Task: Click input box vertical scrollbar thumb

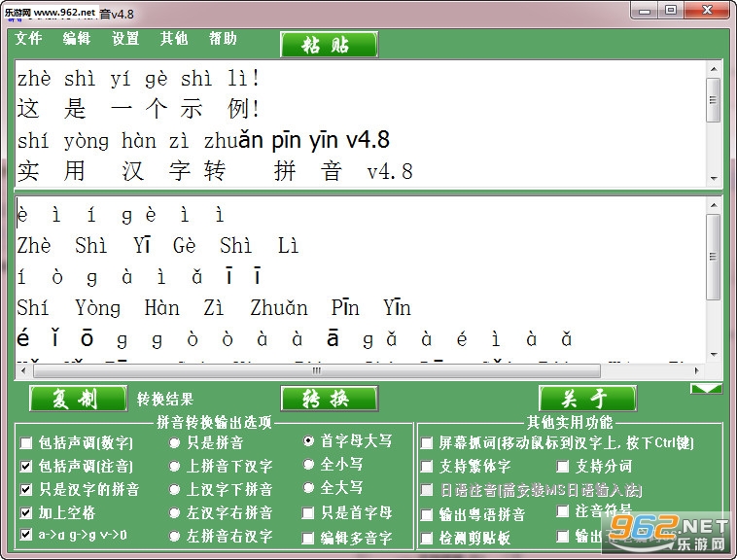Action: (714, 99)
